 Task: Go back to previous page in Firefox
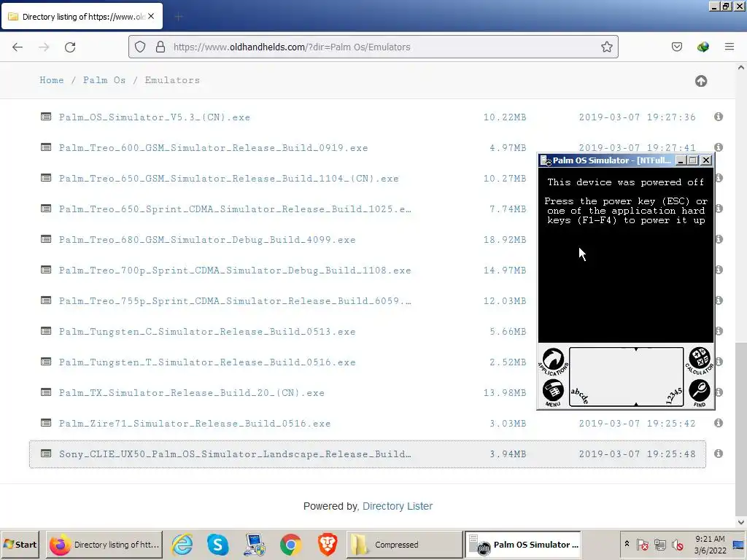(x=18, y=47)
